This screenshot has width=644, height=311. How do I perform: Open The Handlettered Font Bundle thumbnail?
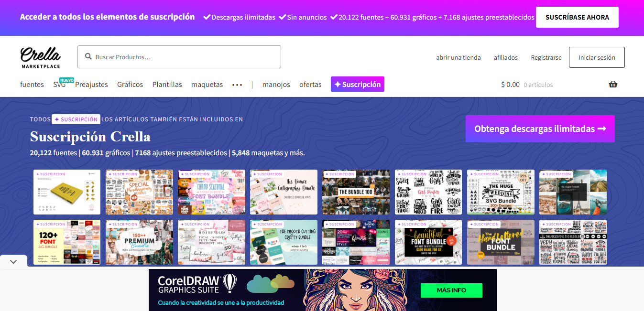click(501, 242)
